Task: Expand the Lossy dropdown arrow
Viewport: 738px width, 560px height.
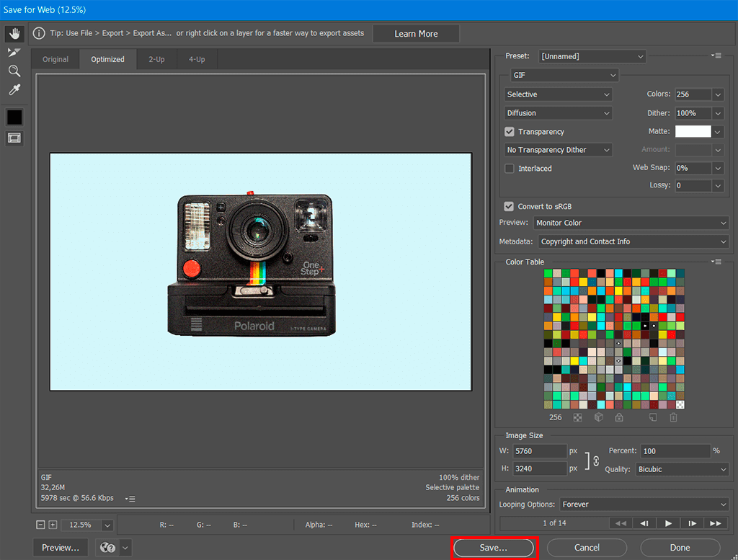Action: click(x=718, y=186)
